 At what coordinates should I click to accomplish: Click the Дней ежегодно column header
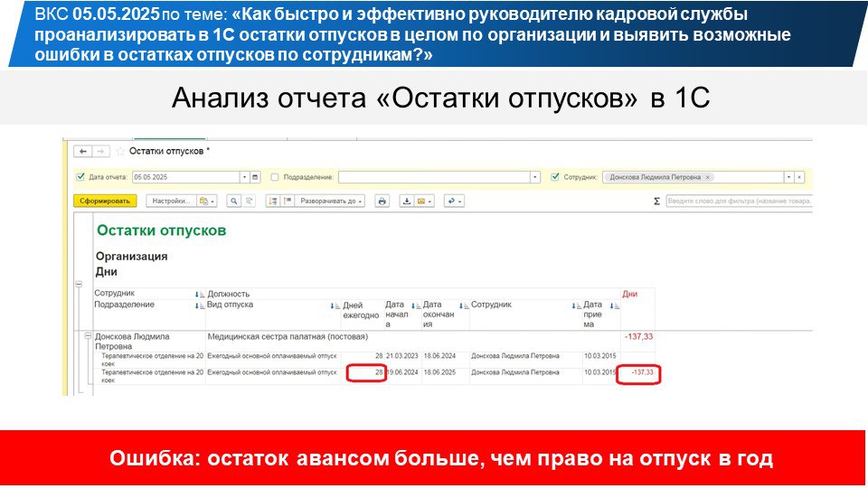(361, 310)
